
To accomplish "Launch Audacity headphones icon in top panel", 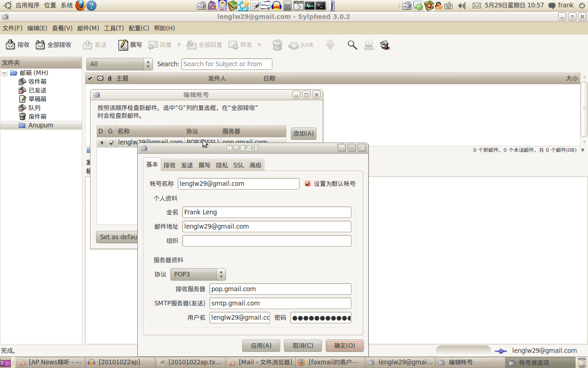I will pos(276,6).
